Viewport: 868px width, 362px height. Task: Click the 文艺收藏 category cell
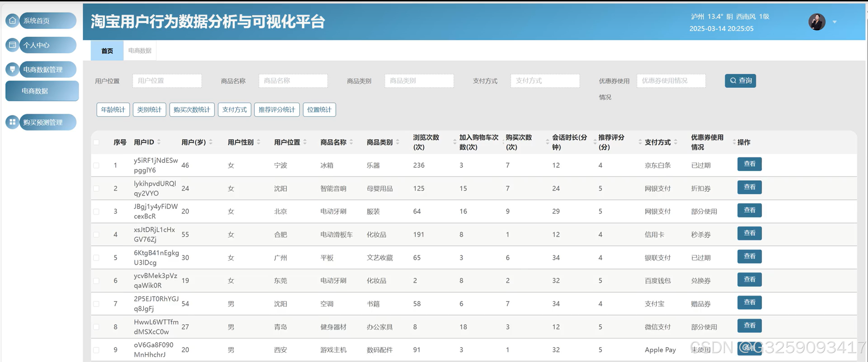tap(380, 258)
